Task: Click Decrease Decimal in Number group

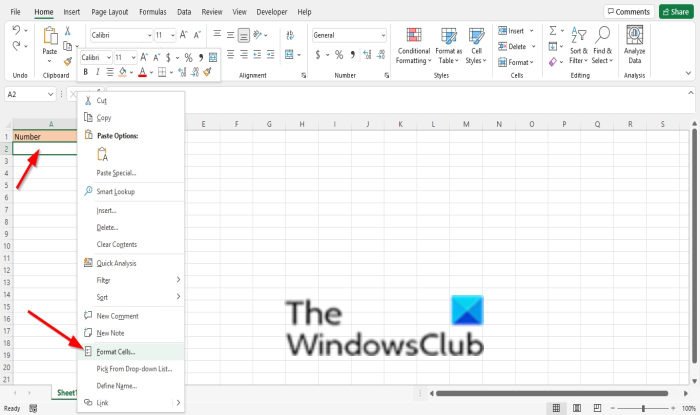Action: point(381,55)
